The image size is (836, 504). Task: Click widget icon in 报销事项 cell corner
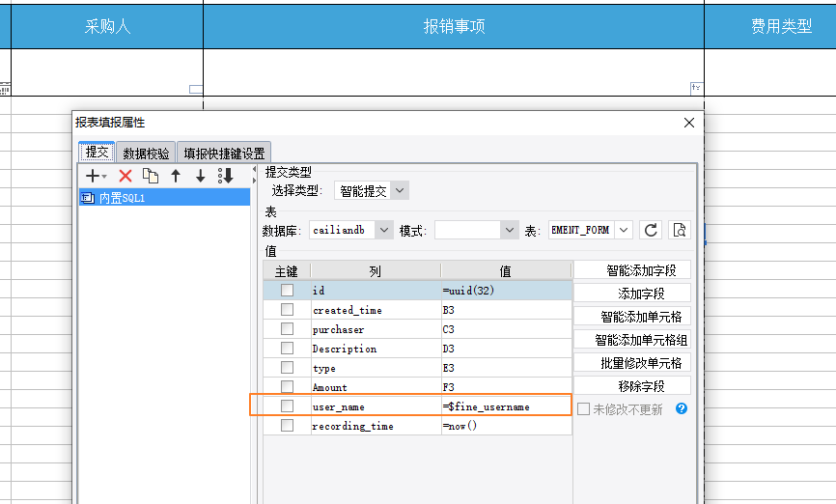point(696,87)
